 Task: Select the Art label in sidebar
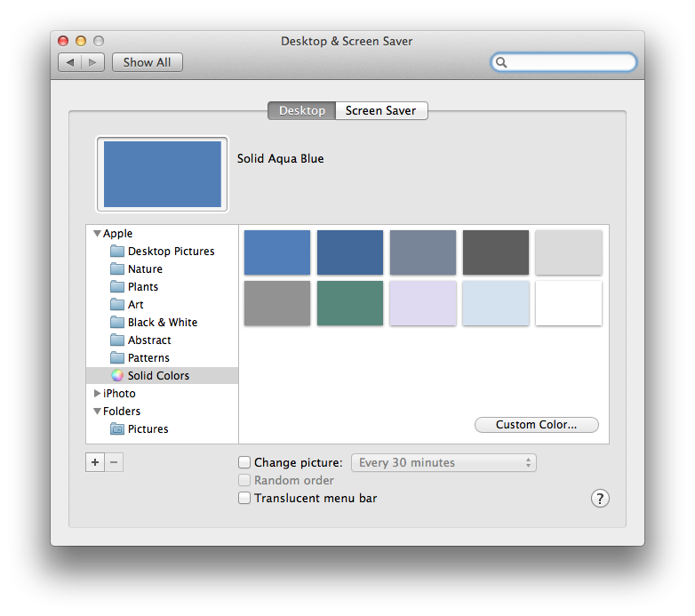pyautogui.click(x=136, y=305)
